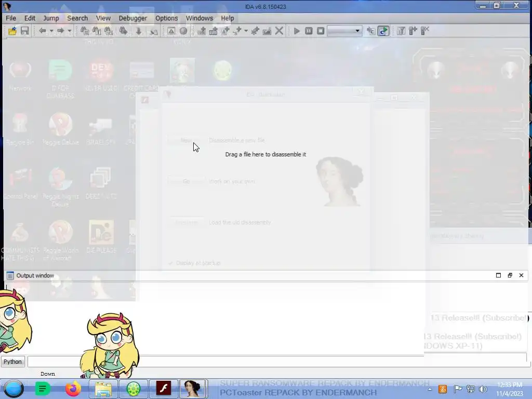532x399 pixels.
Task: Start the debugger with the play button
Action: pos(297,31)
